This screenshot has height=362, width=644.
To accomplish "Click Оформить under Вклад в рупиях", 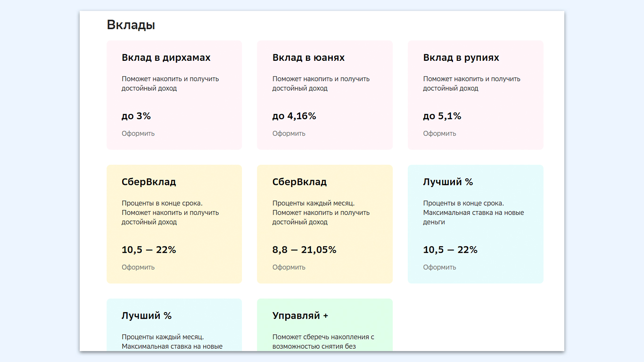I will point(439,133).
